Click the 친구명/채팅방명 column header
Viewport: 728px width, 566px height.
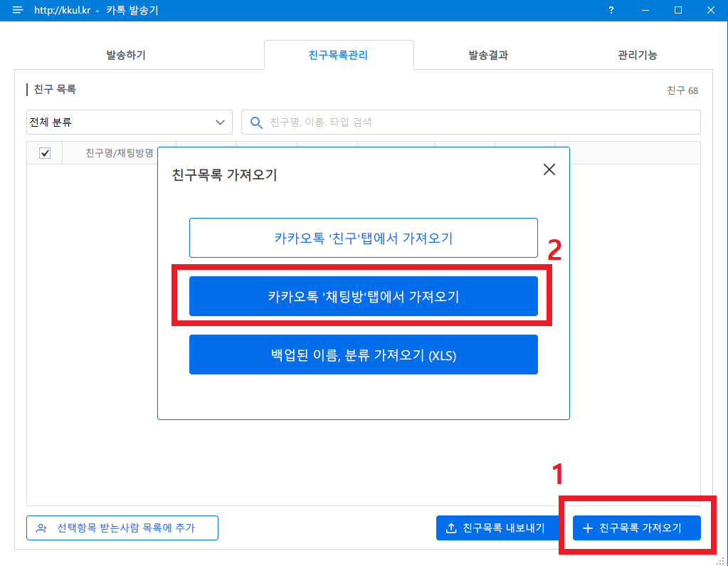[x=120, y=153]
